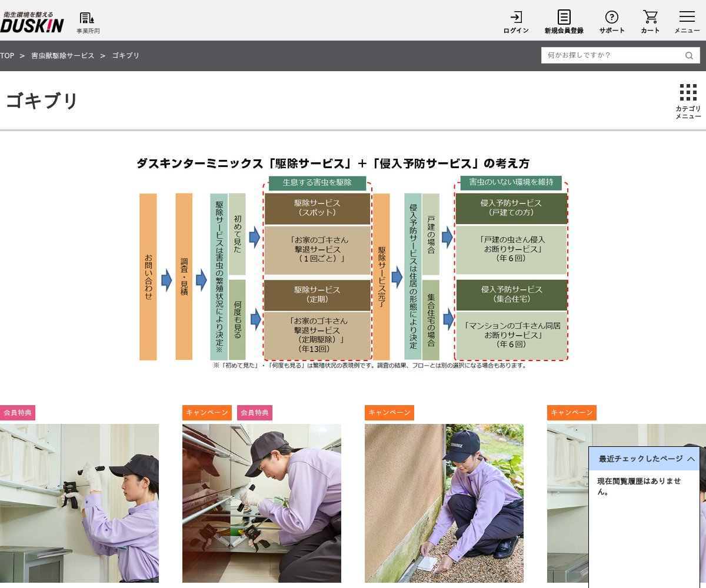Image resolution: width=706 pixels, height=588 pixels.
Task: Click the 新規会員登録 icon
Action: tap(564, 22)
